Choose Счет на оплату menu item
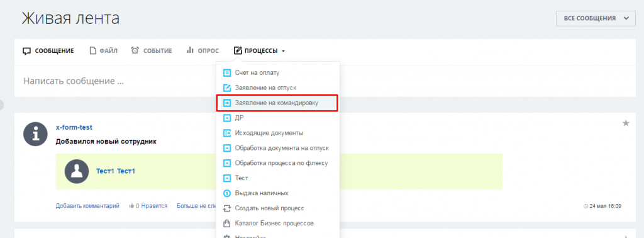This screenshot has width=644, height=238. tap(277, 73)
